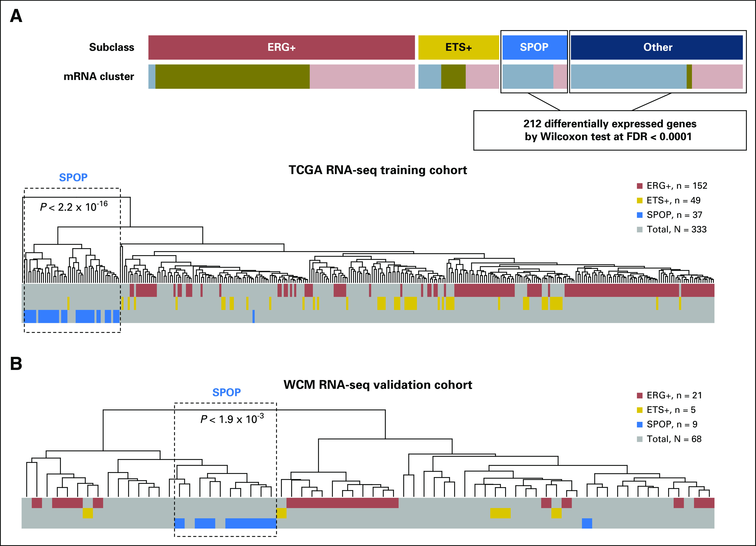Click the blue SPOP label above TCGA dendrogram
Viewport: 756px width, 546px height.
click(73, 177)
